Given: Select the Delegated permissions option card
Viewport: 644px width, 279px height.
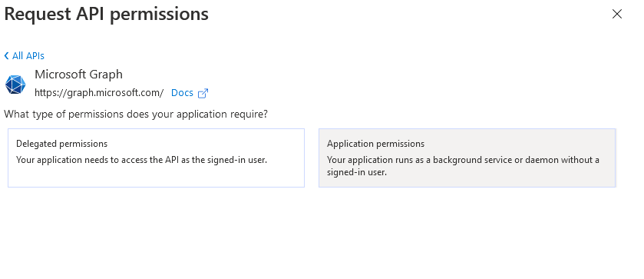Looking at the screenshot, I should point(156,158).
